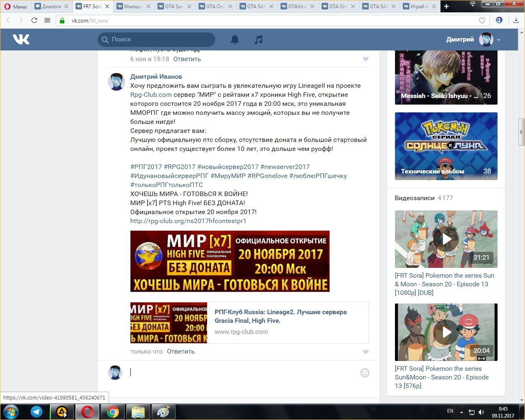Click the page vertical scrollbar thumb
Viewport: 525px width, 420px height.
tap(521, 132)
